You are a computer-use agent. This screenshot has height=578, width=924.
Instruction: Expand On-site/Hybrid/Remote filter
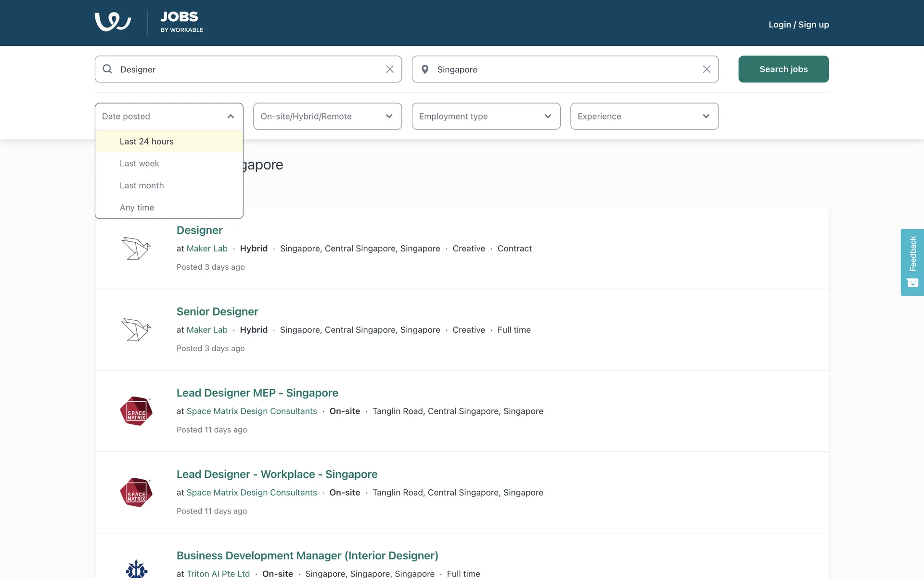(327, 117)
